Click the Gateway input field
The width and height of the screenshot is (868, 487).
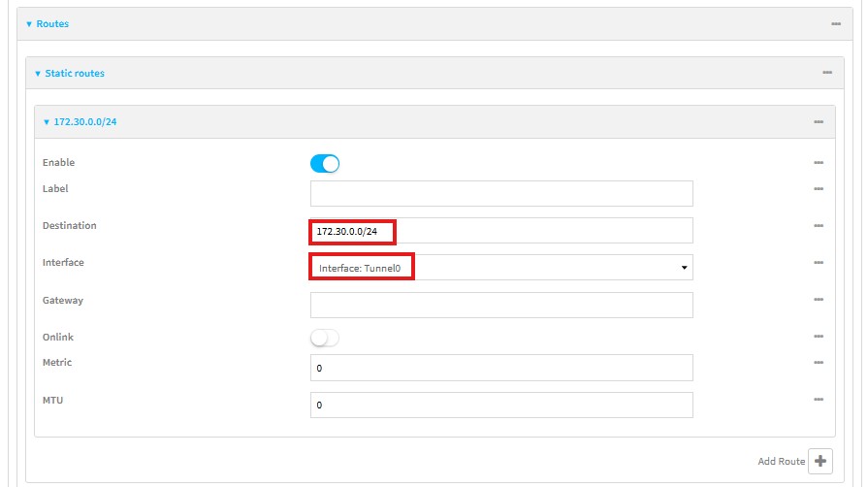pos(500,305)
